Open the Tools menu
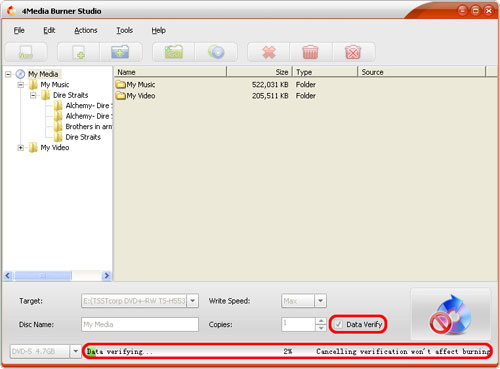The width and height of the screenshot is (500, 369). pyautogui.click(x=125, y=30)
